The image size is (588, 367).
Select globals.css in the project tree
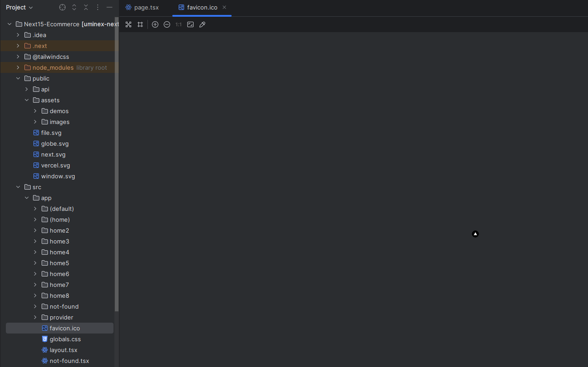click(65, 339)
